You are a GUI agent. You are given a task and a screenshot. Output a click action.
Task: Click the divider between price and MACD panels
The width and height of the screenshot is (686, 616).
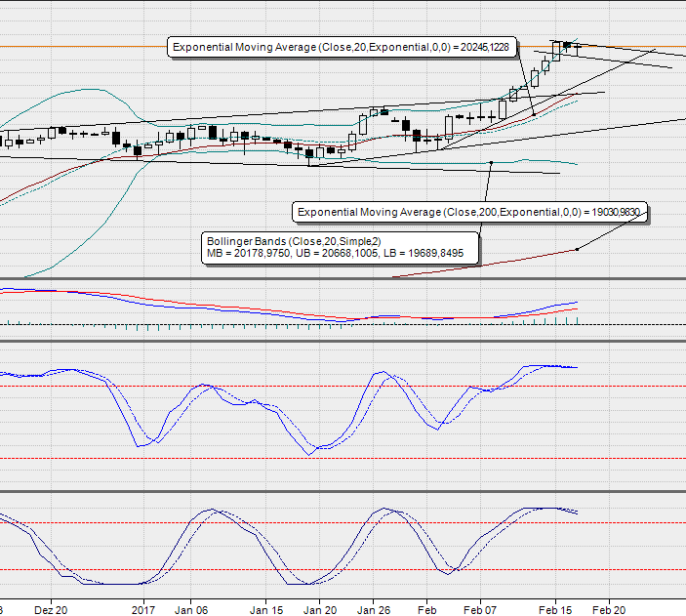(x=343, y=278)
